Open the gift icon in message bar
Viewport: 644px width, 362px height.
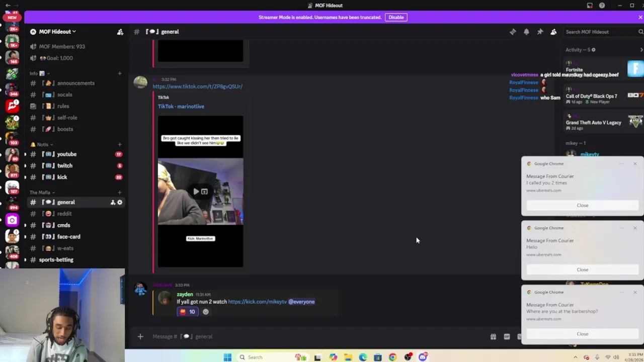pyautogui.click(x=493, y=336)
